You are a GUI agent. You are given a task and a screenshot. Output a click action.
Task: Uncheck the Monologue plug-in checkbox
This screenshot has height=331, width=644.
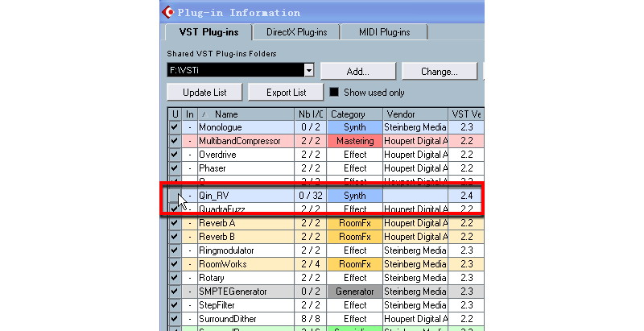175,127
